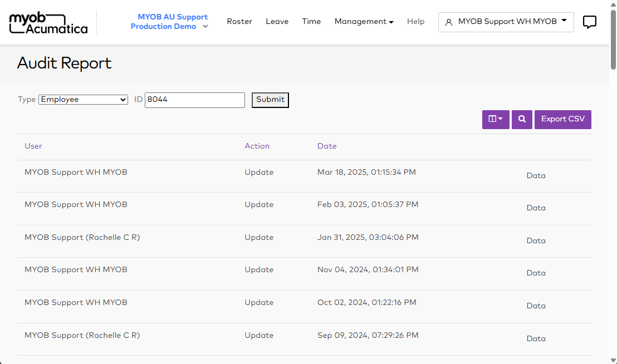Click the vertical page scrollbar
This screenshot has width=617, height=364.
tap(613, 167)
